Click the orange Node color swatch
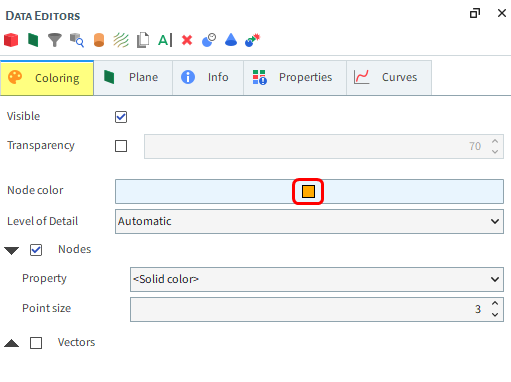511x382 pixels. pyautogui.click(x=308, y=192)
